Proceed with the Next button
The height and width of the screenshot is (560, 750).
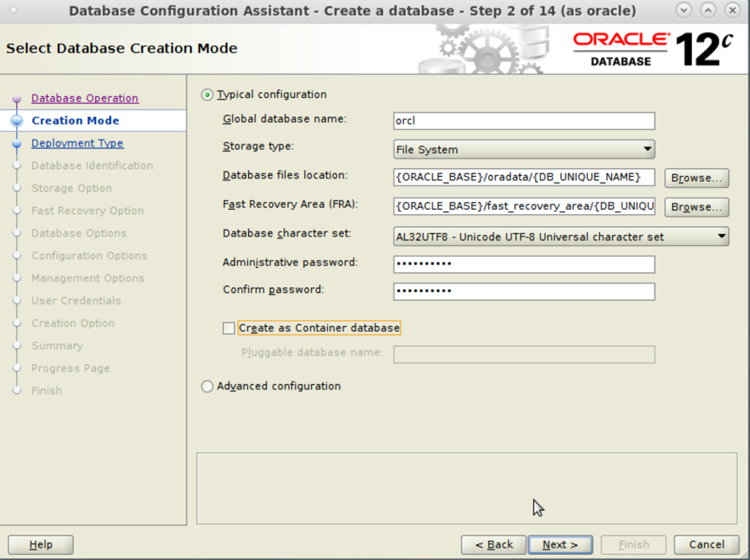coord(560,544)
